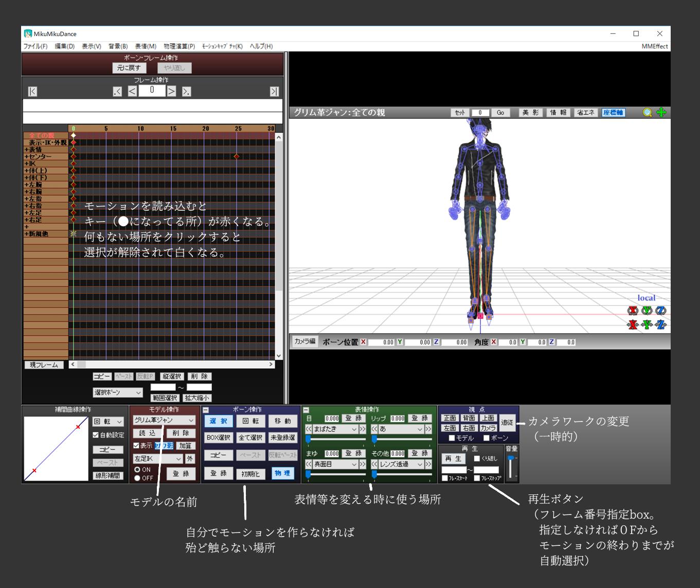Open the 物理演算(P) menu
The height and width of the screenshot is (588, 700).
tap(180, 46)
